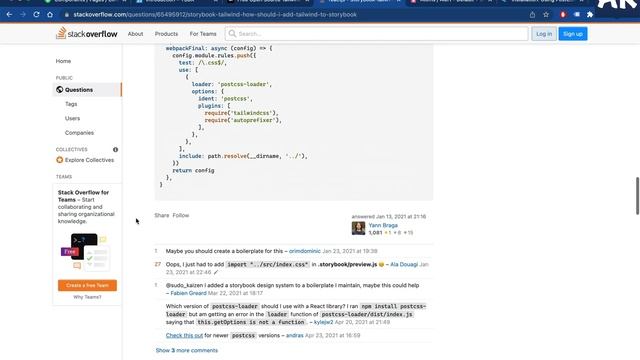640x360 pixels.
Task: Click the "require('autoprefixer')" code line
Action: click(243, 120)
